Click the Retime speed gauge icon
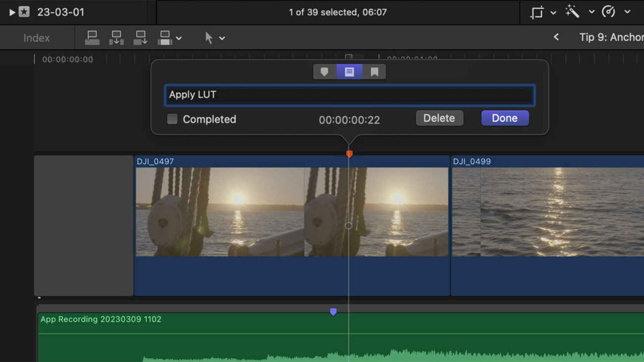Viewport: 644px width, 362px height. pos(608,11)
